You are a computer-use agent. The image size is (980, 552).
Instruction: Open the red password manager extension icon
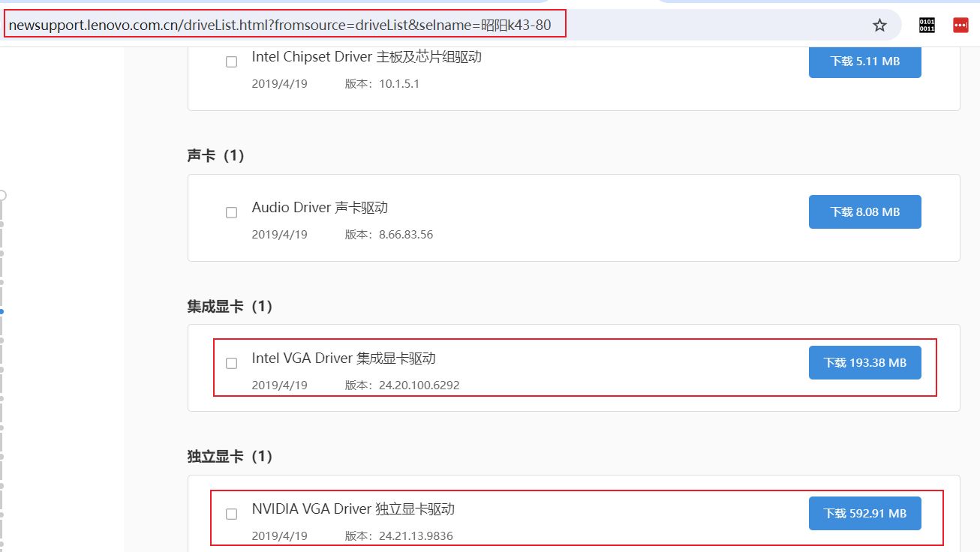960,25
